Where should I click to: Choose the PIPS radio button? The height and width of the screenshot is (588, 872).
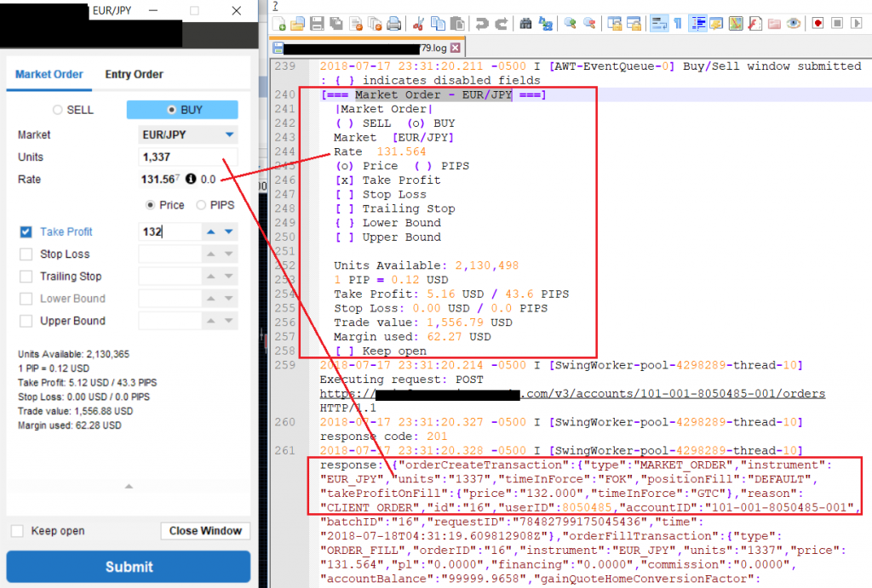(x=201, y=205)
